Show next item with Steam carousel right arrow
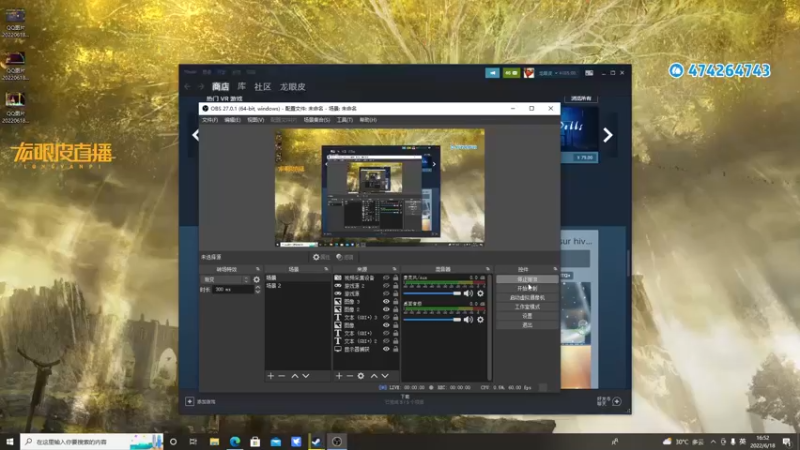 (x=607, y=135)
